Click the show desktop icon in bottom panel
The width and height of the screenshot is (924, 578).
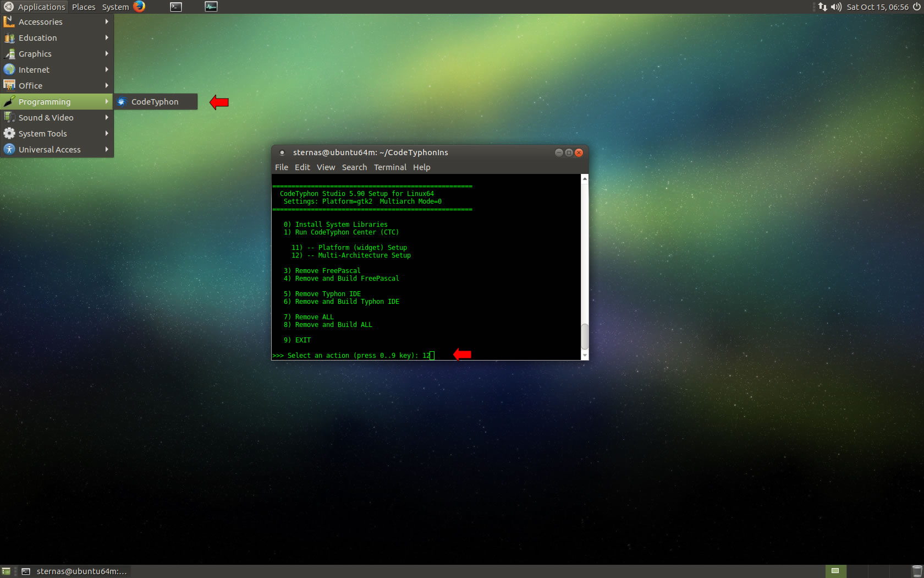point(6,571)
